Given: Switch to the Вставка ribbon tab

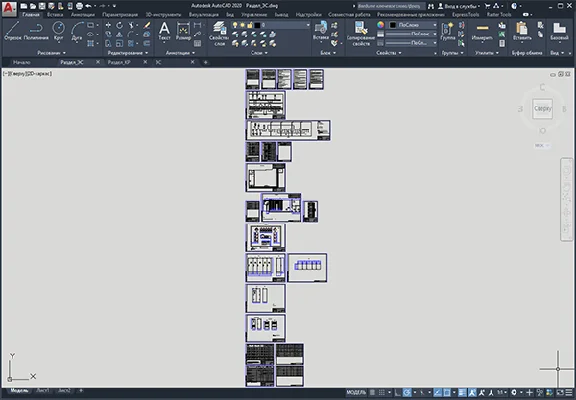Looking at the screenshot, I should point(55,15).
